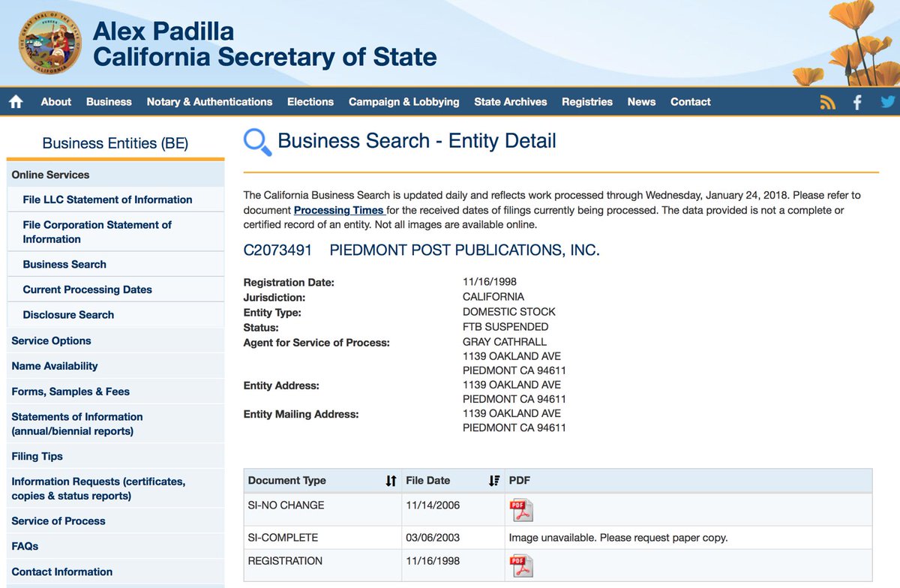Open Disclosure Search sidebar link
The height and width of the screenshot is (588, 900).
pos(68,315)
